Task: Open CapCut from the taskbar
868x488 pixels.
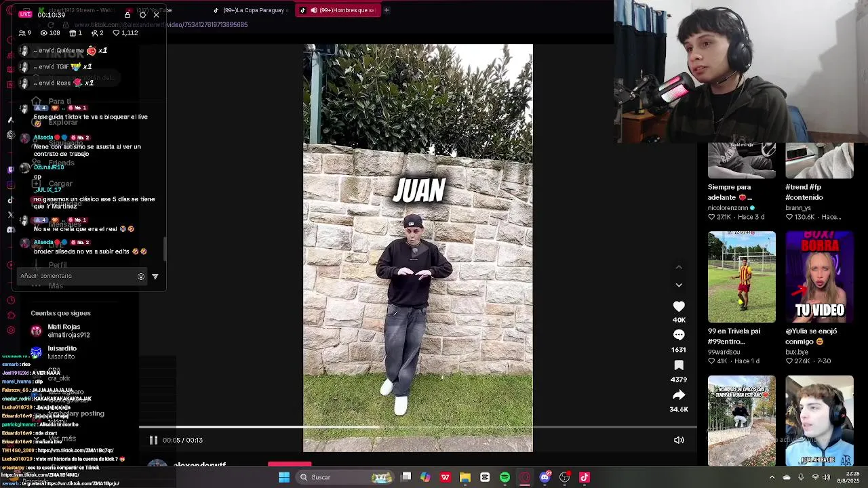Action: point(485,477)
